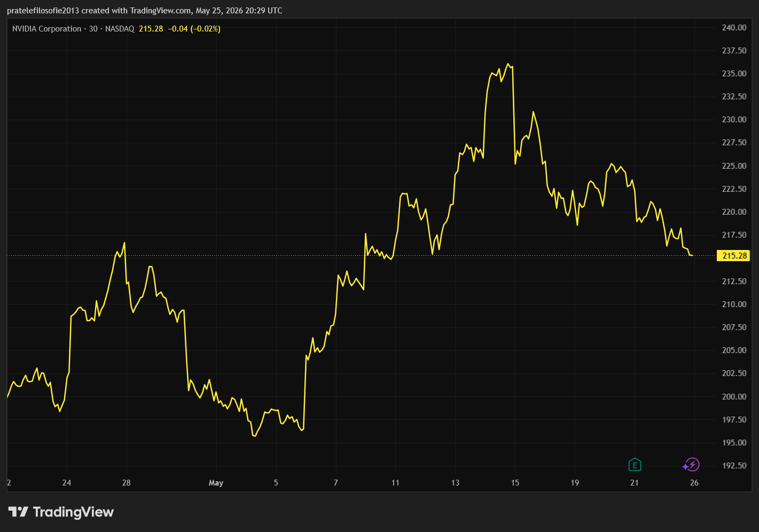Click the 30 interval in chart header
This screenshot has height=532, width=759.
click(93, 29)
